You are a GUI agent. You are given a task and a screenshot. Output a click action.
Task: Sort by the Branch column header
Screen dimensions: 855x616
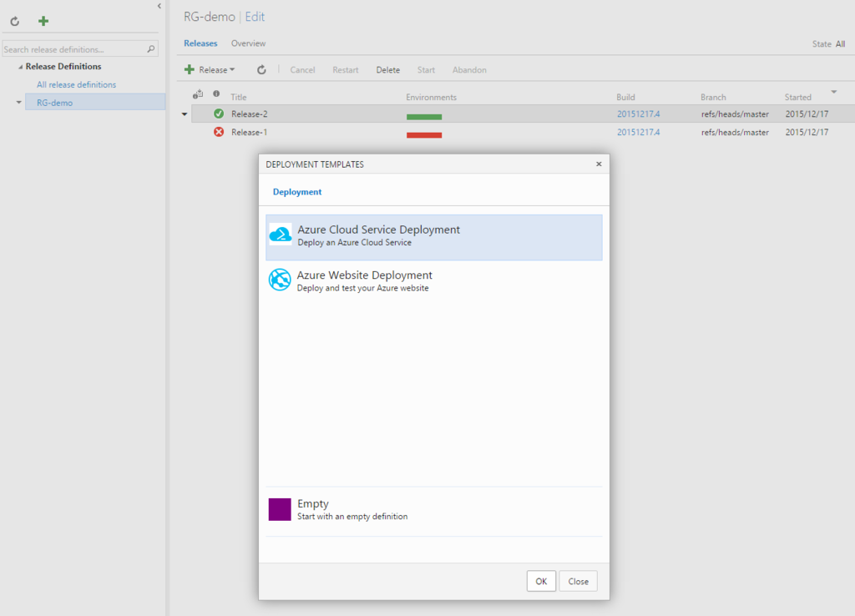713,97
